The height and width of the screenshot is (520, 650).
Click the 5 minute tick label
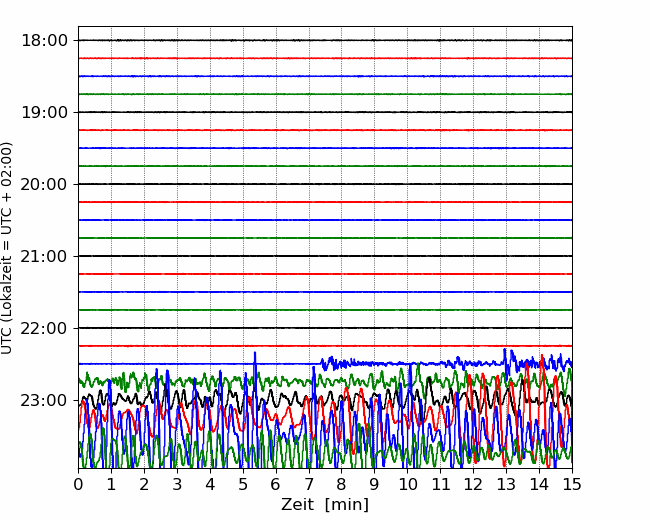(x=243, y=484)
